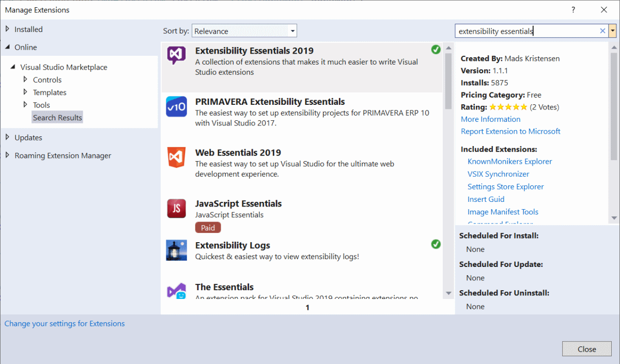This screenshot has width=620, height=364.
Task: Click The Essentials extension pack icon
Action: click(176, 292)
